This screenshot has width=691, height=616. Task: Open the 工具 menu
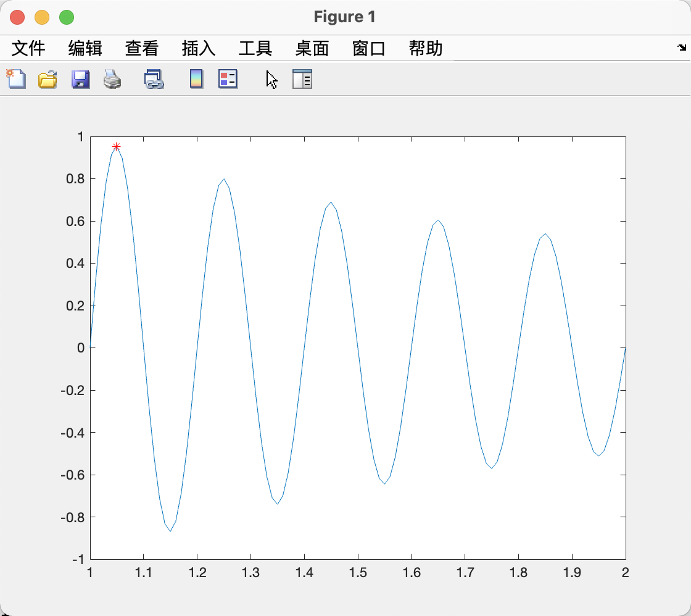[x=255, y=49]
